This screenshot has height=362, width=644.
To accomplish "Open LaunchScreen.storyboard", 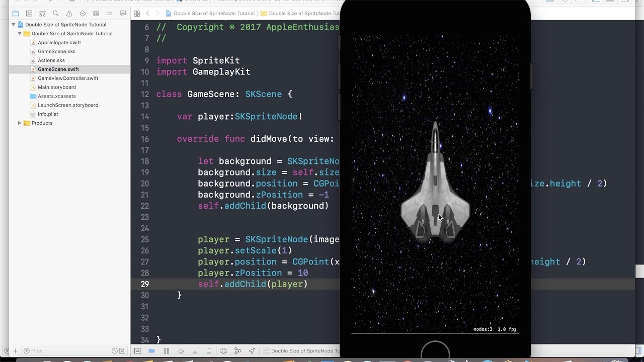I will 68,105.
